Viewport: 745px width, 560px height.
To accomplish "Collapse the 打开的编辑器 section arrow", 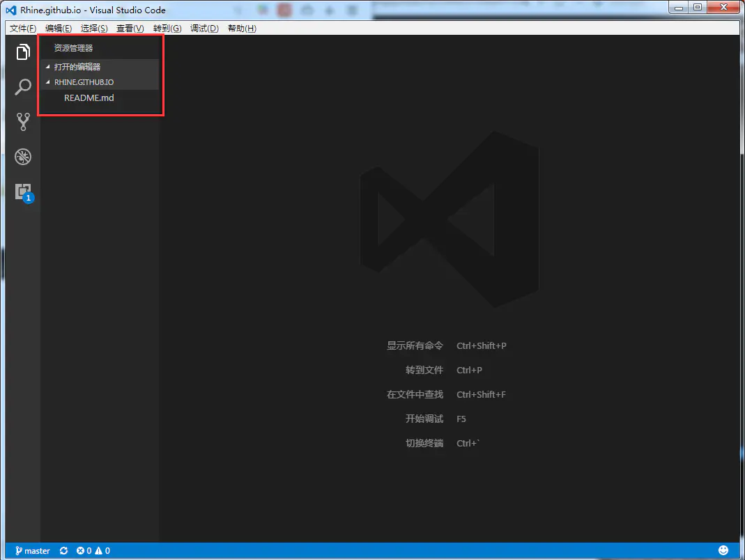I will click(x=47, y=66).
